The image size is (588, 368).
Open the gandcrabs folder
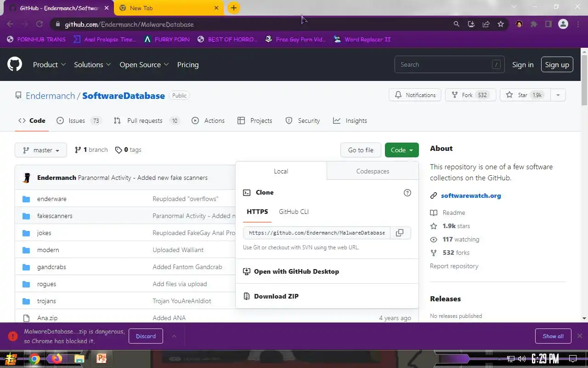(x=51, y=267)
